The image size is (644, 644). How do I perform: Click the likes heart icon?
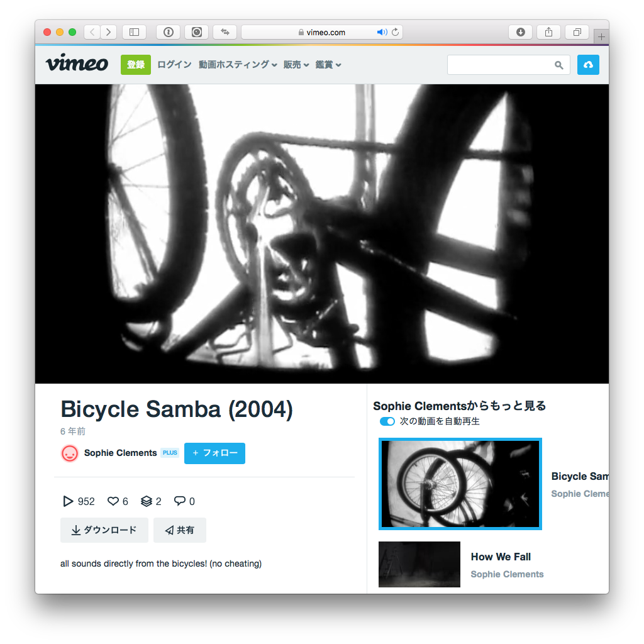[x=113, y=501]
